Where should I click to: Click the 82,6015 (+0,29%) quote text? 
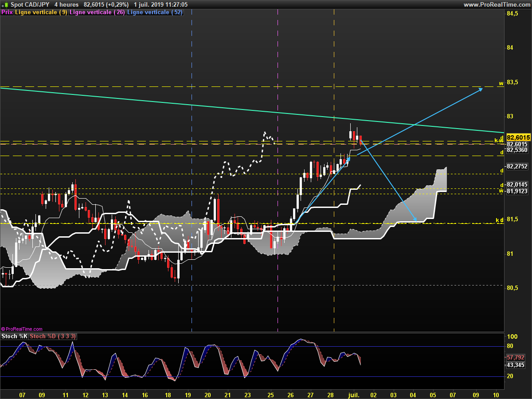(106, 4)
